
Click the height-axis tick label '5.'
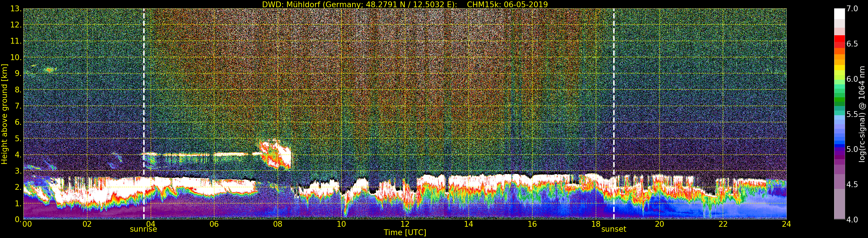(x=18, y=138)
